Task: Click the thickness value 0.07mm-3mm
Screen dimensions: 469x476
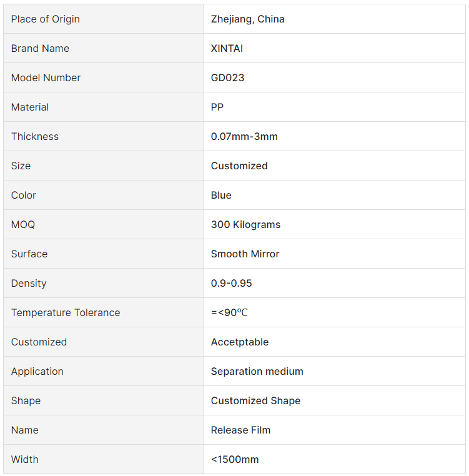Action: 244,136
